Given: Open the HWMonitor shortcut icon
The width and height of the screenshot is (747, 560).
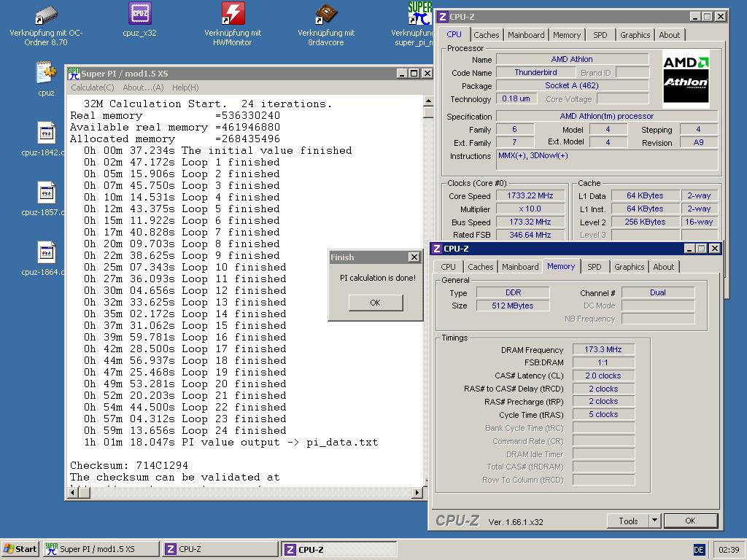Looking at the screenshot, I should coord(233,13).
